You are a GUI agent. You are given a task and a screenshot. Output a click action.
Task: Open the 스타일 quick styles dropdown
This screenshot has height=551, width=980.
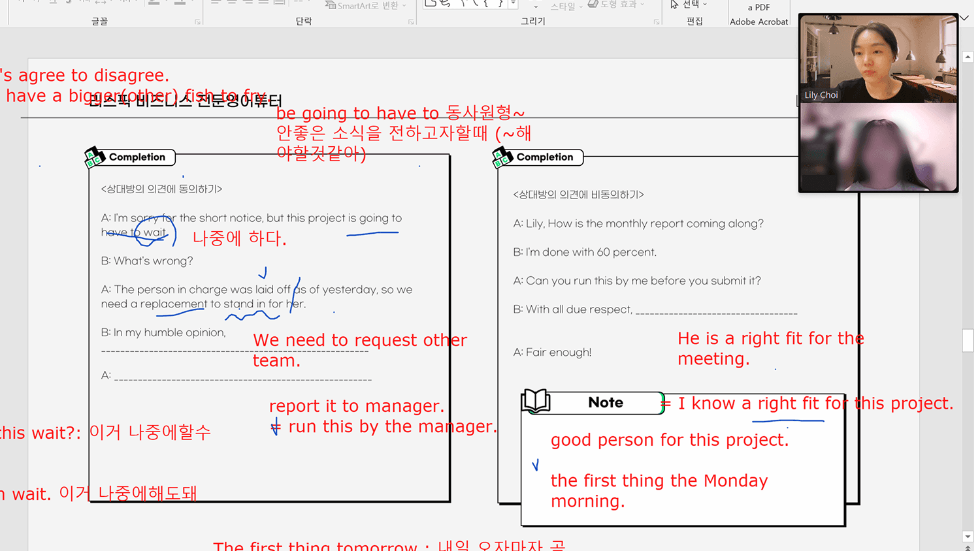[x=562, y=6]
